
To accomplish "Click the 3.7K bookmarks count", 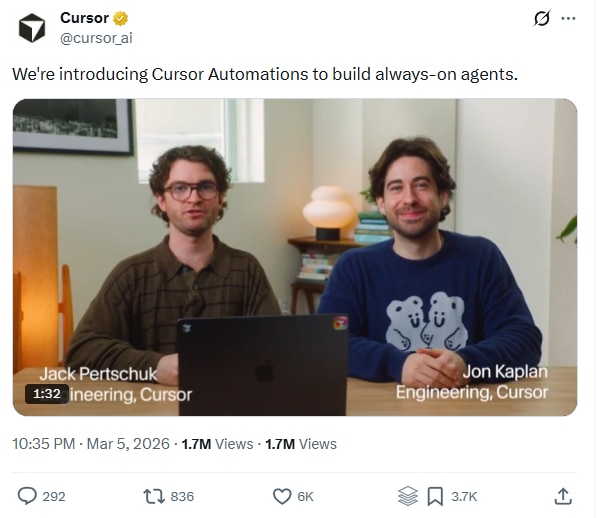I will [x=464, y=496].
